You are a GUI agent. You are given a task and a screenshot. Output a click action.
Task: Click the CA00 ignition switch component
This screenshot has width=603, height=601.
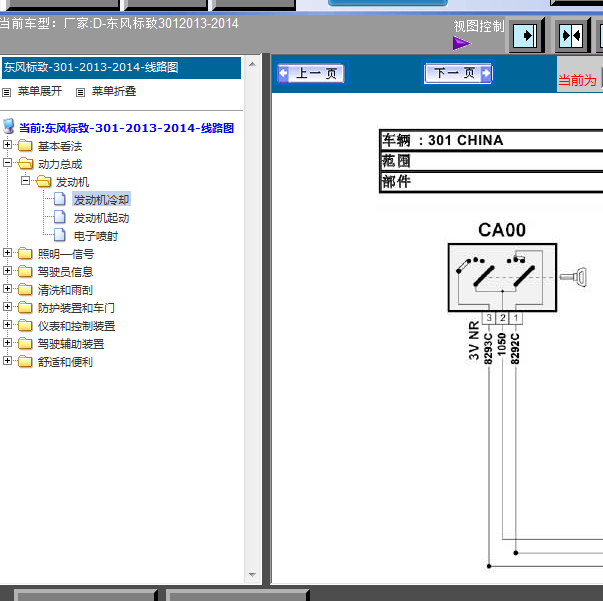point(502,277)
